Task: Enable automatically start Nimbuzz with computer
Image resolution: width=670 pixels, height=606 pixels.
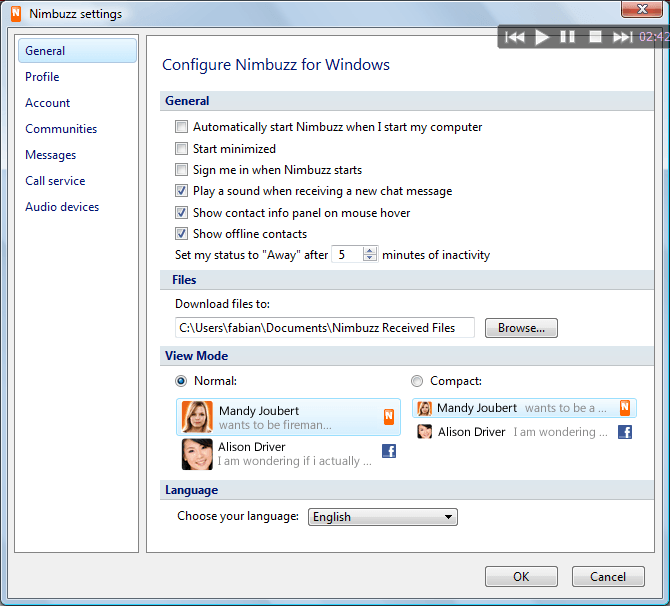Action: (181, 127)
